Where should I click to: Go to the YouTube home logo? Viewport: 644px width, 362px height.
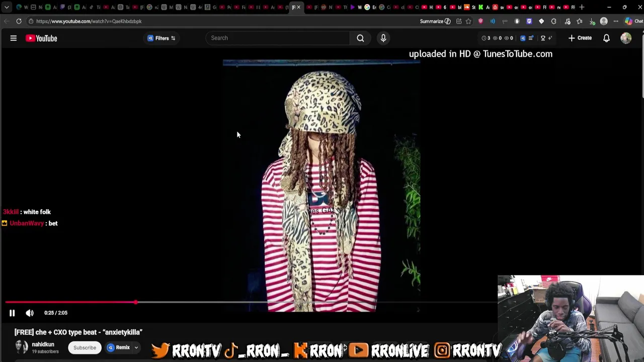pos(41,38)
